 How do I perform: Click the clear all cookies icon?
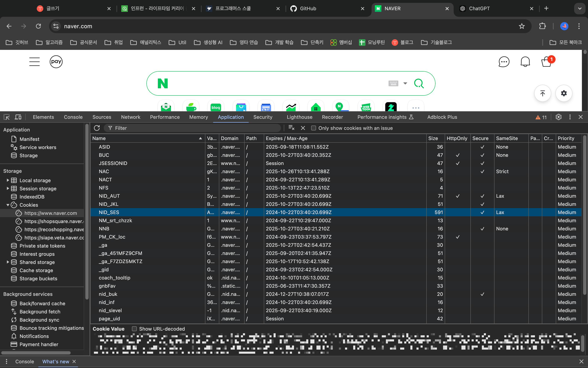[x=291, y=128]
